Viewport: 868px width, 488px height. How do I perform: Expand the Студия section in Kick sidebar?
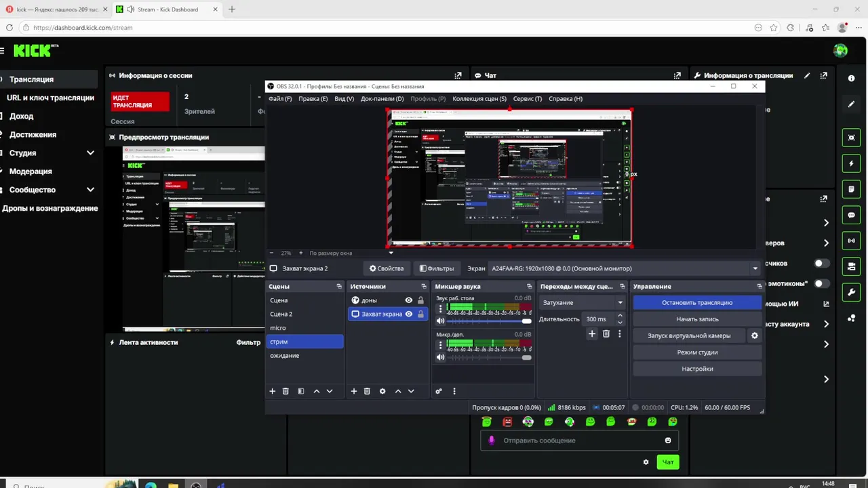pyautogui.click(x=90, y=153)
